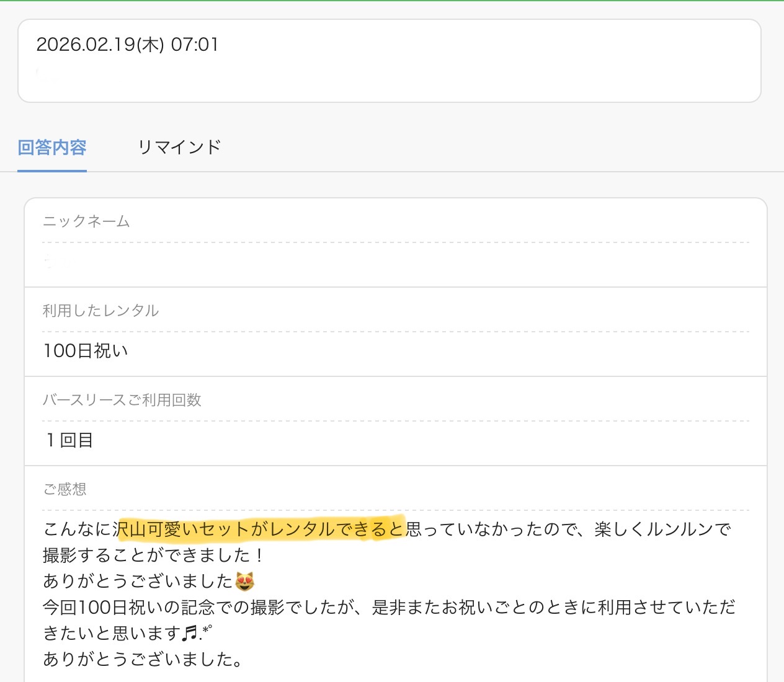Click the music note symbol after 思います

[191, 633]
